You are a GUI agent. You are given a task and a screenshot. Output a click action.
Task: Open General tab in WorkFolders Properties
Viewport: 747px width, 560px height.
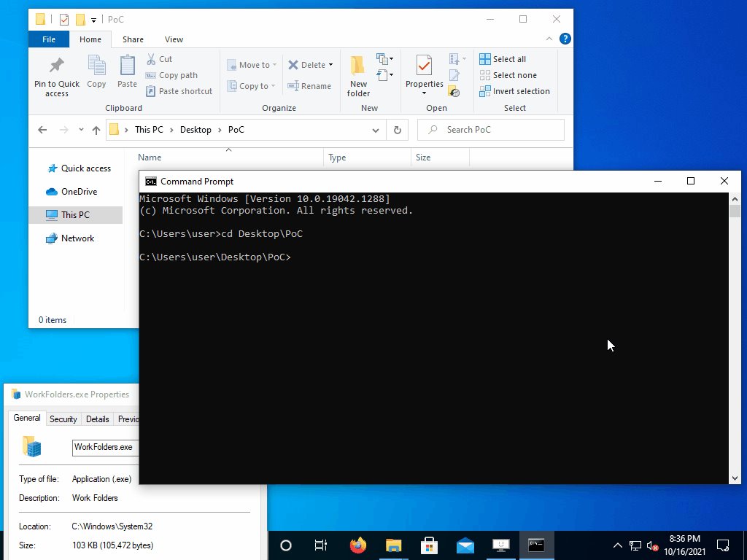27,418
